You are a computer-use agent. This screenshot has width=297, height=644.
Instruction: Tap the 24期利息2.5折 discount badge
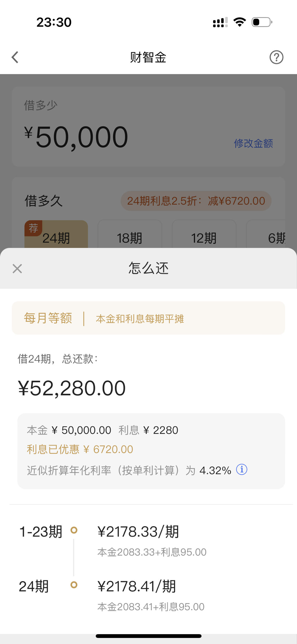pyautogui.click(x=196, y=201)
